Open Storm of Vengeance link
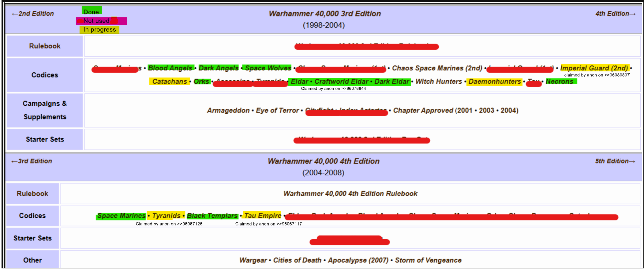Image resolution: width=644 pixels, height=269 pixels. (x=428, y=260)
